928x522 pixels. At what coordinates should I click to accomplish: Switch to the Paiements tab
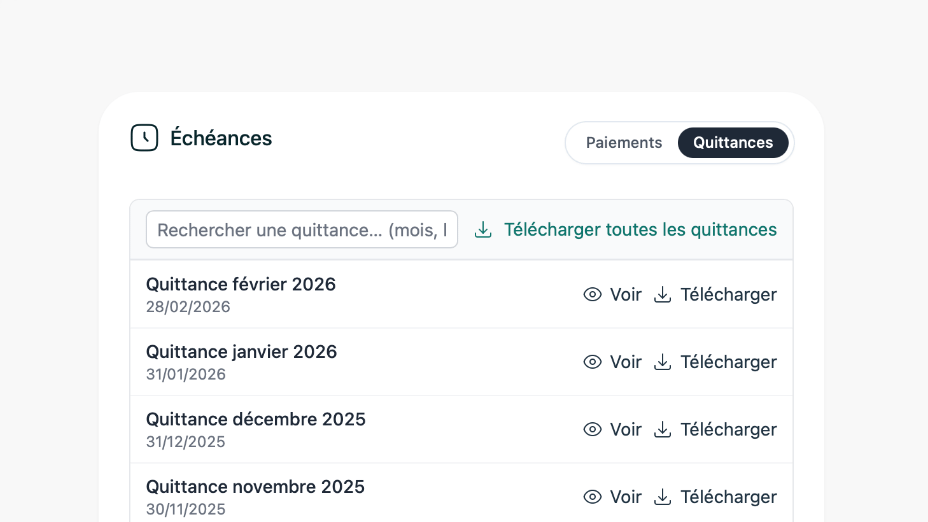coord(624,143)
